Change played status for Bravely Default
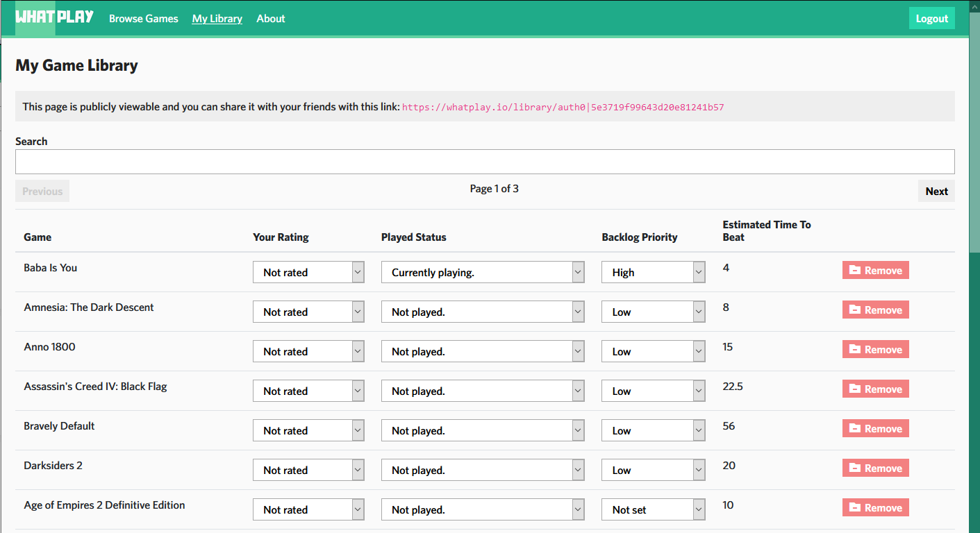 483,431
